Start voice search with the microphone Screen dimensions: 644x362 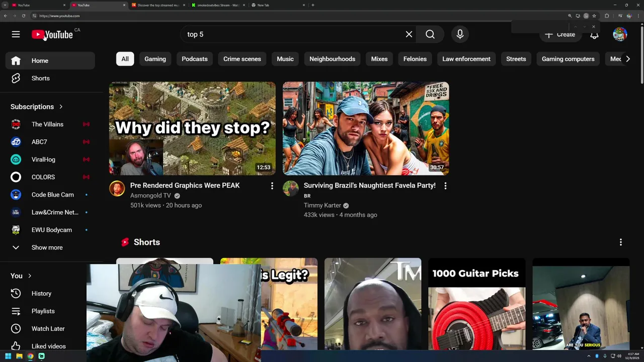[460, 34]
